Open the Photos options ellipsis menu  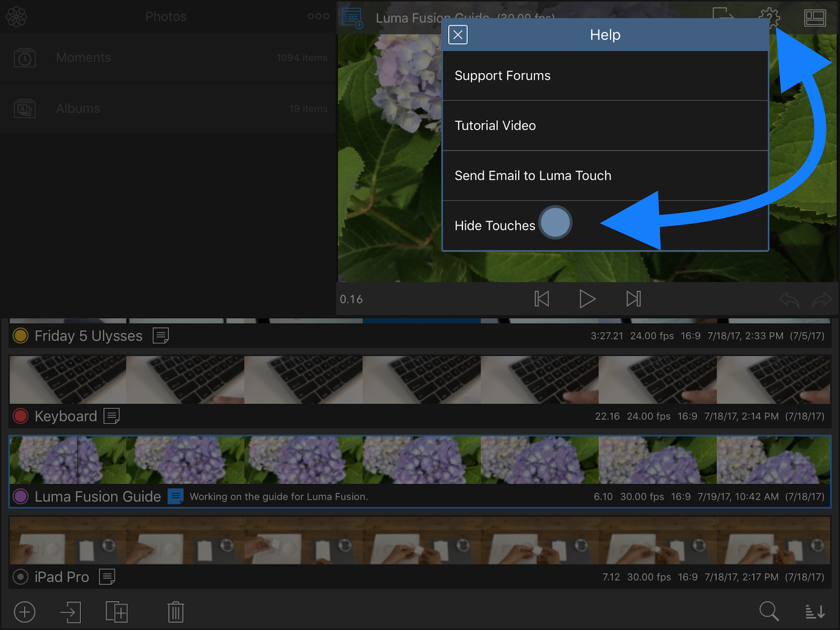(x=318, y=16)
